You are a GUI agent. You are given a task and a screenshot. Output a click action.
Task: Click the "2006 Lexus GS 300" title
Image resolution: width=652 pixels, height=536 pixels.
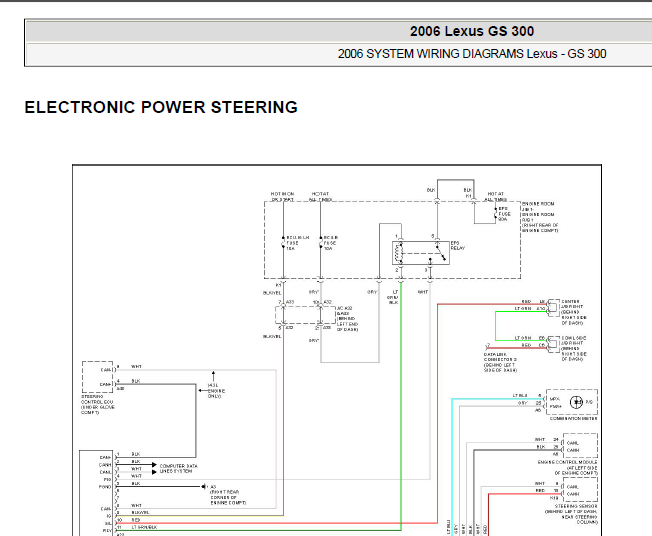(472, 31)
